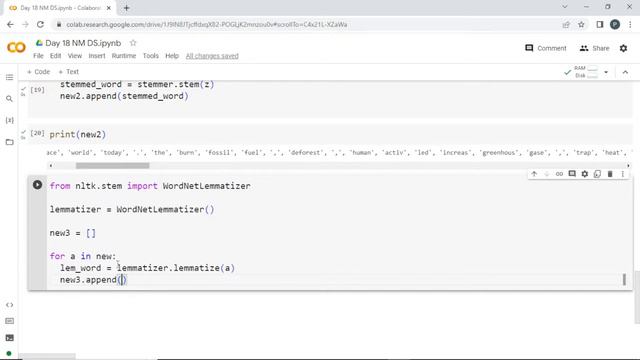
Task: Open more cell actions menu
Action: click(622, 174)
